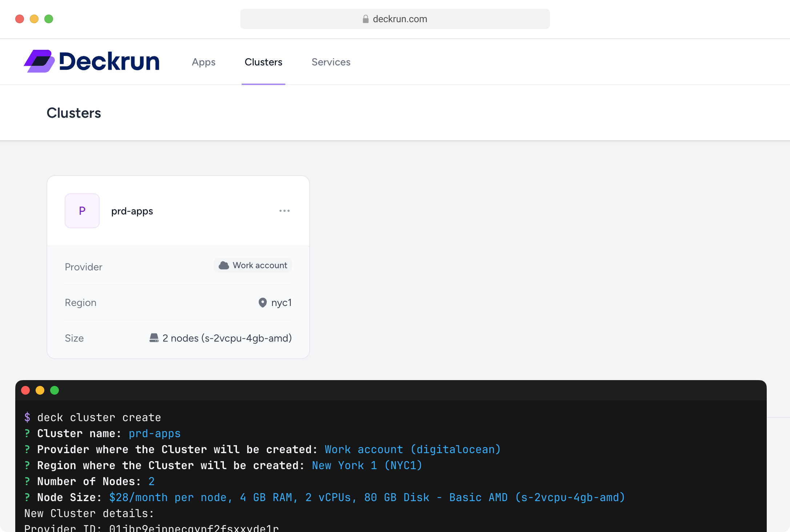Click the Clusters page heading
This screenshot has width=790, height=532.
point(74,113)
